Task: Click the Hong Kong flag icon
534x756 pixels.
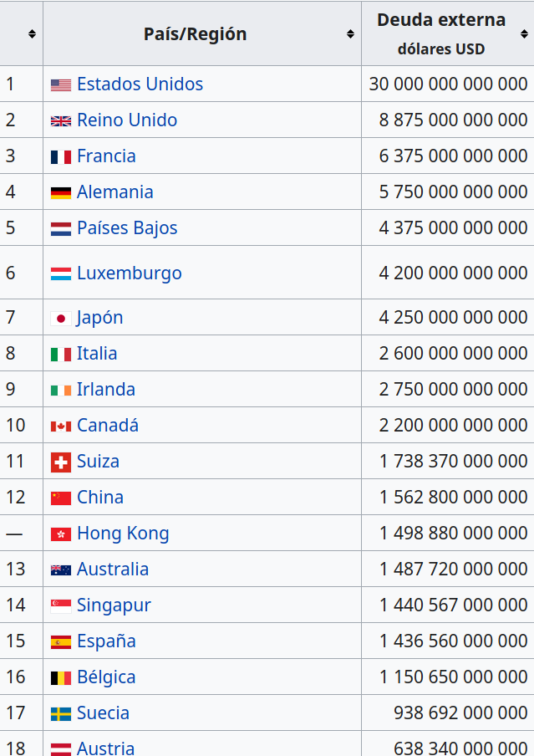Action: 60,534
